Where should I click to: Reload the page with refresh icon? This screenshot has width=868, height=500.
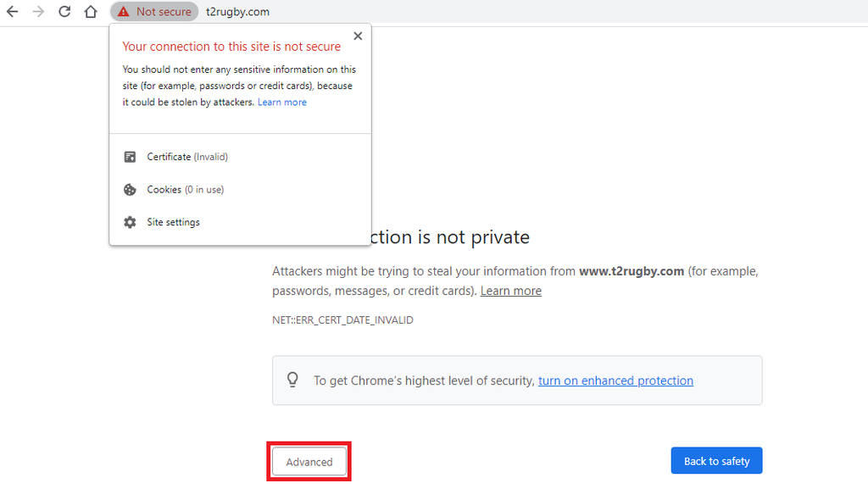click(x=64, y=12)
